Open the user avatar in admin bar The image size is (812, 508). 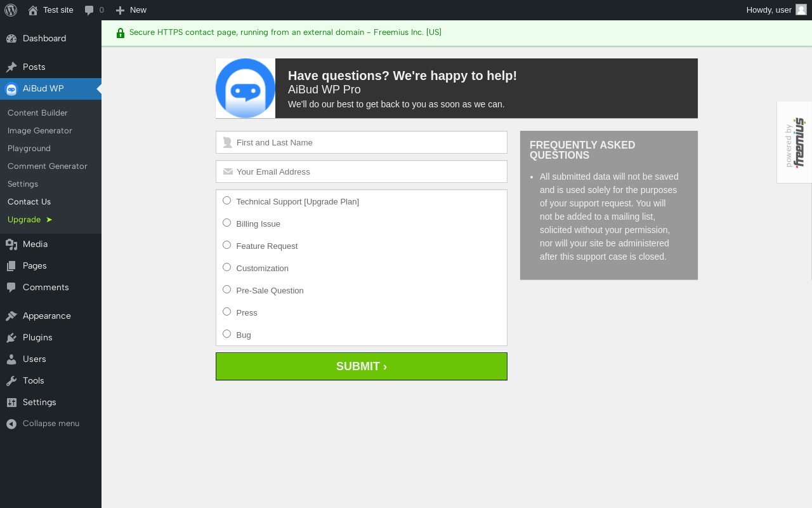tap(801, 10)
